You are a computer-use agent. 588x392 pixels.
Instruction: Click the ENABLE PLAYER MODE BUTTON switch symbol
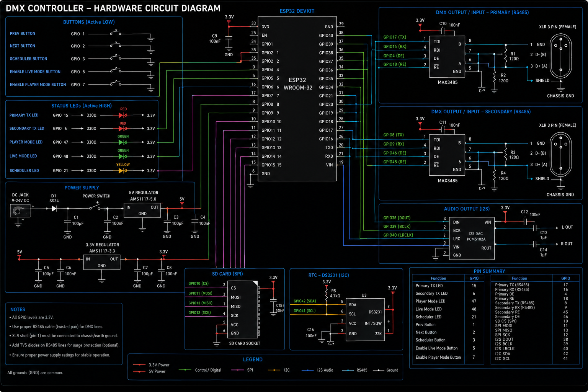tap(115, 83)
